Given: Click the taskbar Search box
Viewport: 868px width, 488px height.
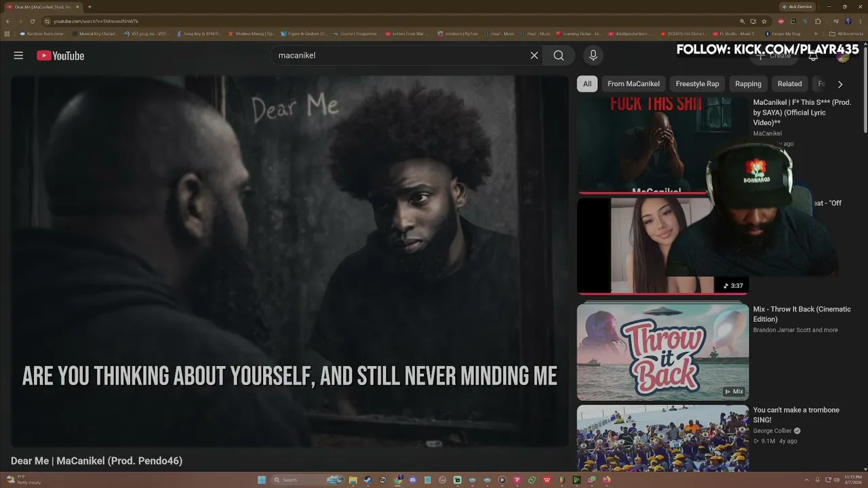Looking at the screenshot, I should (x=307, y=480).
